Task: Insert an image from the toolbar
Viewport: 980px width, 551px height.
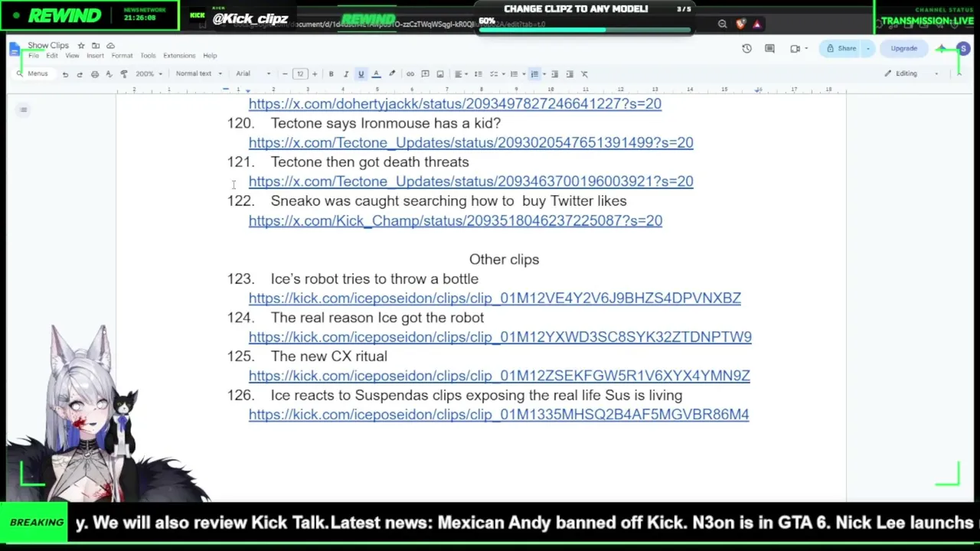Action: coord(439,74)
